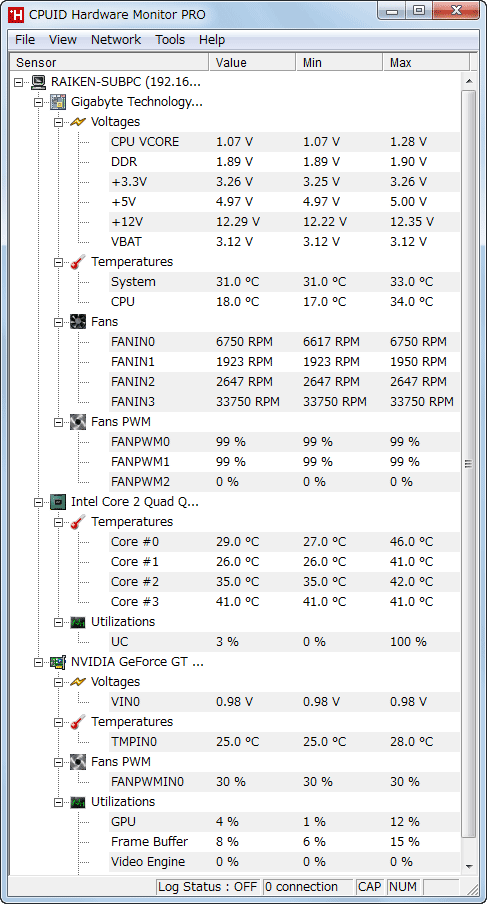Click the Gigabyte Technology motherboard icon
The image size is (487, 904).
point(58,102)
